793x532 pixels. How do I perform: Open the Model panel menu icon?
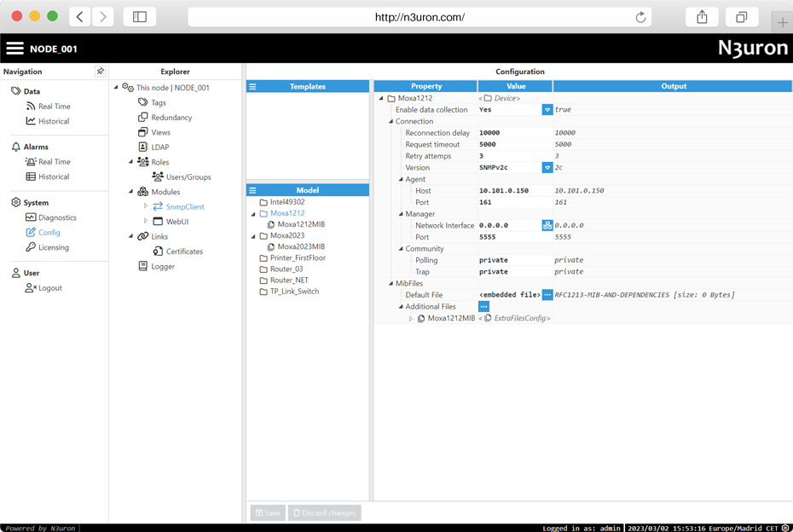(x=252, y=190)
